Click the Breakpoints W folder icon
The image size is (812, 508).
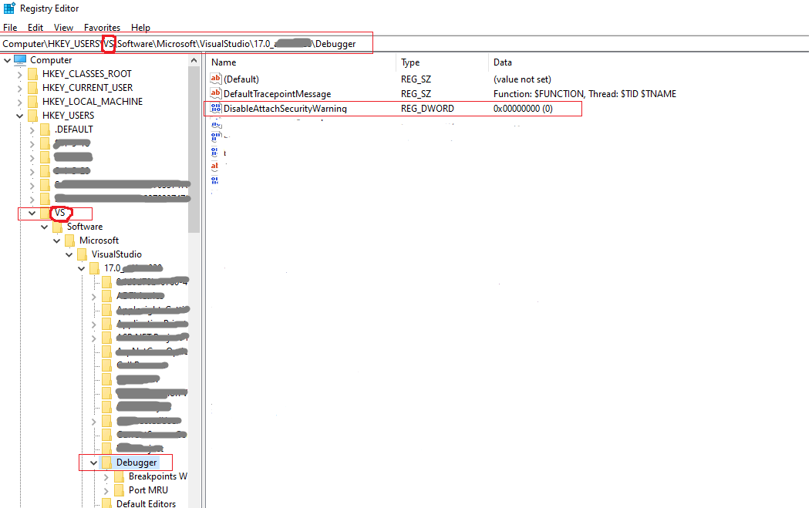click(119, 476)
